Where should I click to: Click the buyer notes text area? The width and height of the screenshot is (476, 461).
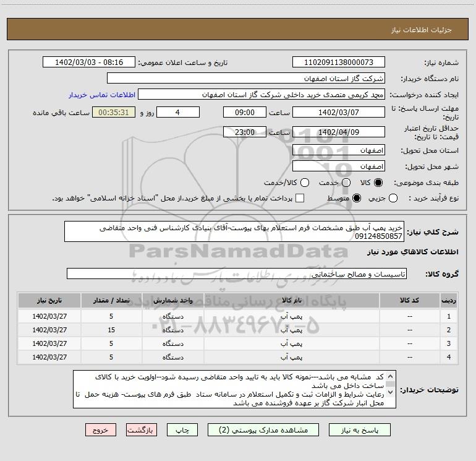pyautogui.click(x=234, y=389)
